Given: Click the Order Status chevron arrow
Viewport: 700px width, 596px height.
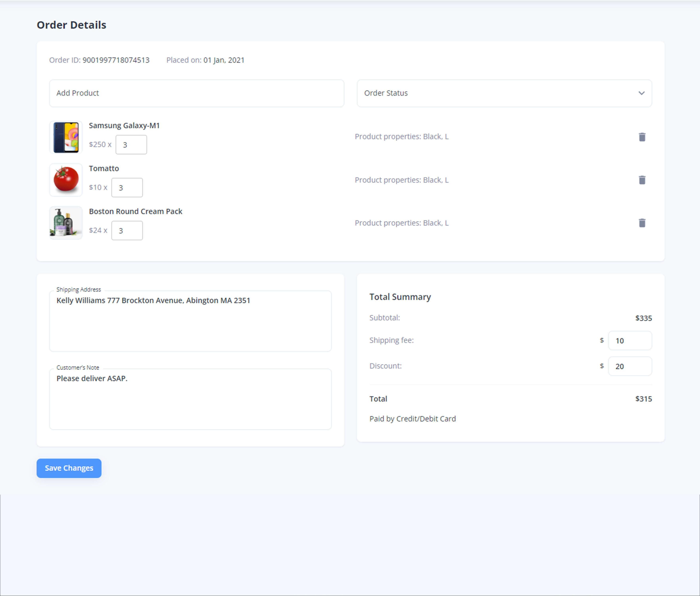Looking at the screenshot, I should pos(641,93).
